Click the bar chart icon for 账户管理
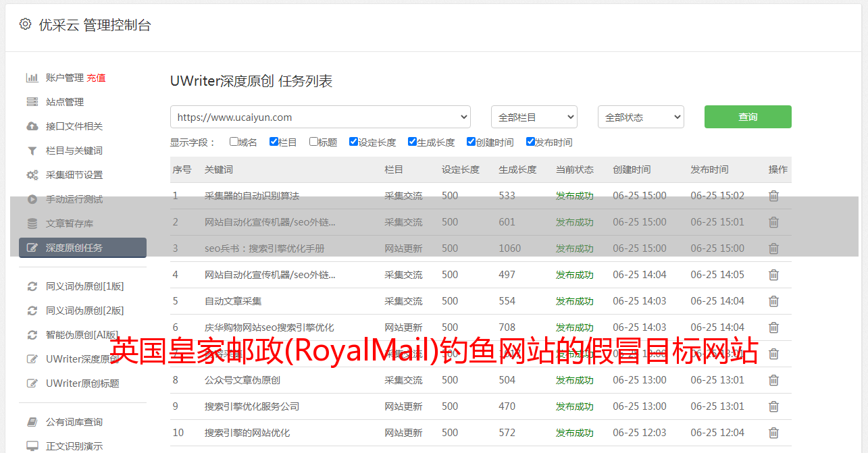This screenshot has width=868, height=453. click(32, 78)
